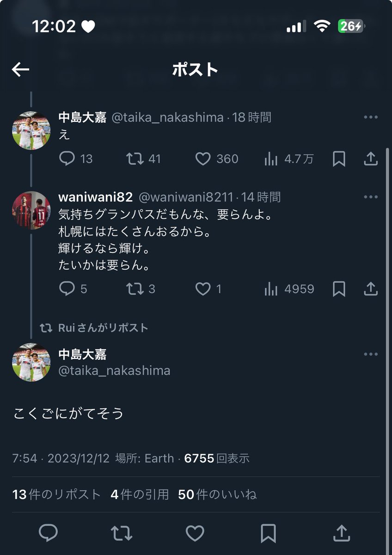Share the first 中島大嘉 post

(x=370, y=159)
